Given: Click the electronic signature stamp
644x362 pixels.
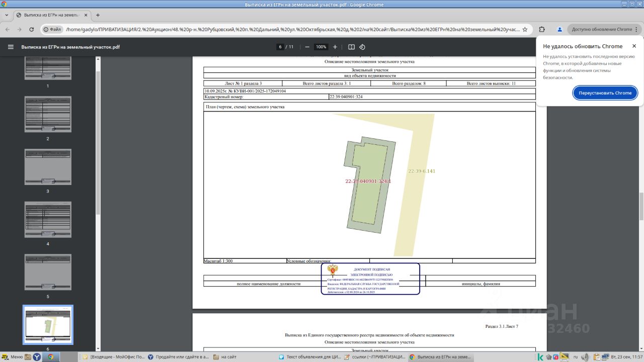Looking at the screenshot, I should click(x=370, y=279).
